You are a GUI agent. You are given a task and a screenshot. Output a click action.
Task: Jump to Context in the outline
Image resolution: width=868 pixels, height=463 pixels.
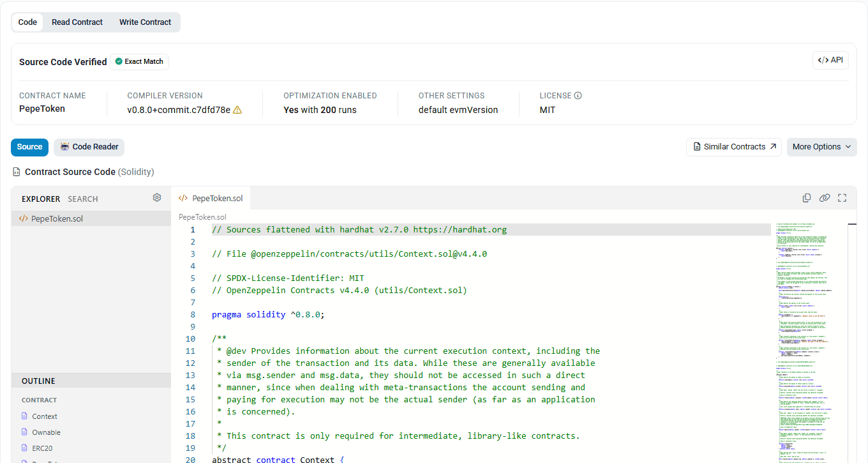click(45, 416)
